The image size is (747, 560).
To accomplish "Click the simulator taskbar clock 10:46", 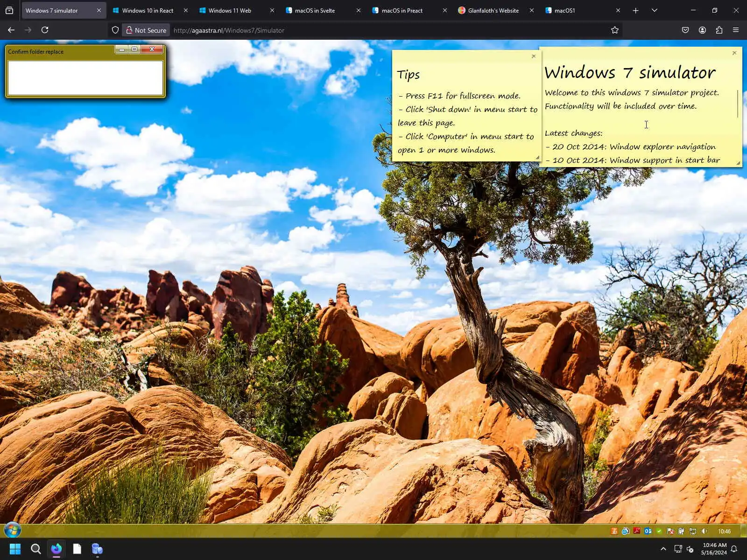I will [x=724, y=532].
